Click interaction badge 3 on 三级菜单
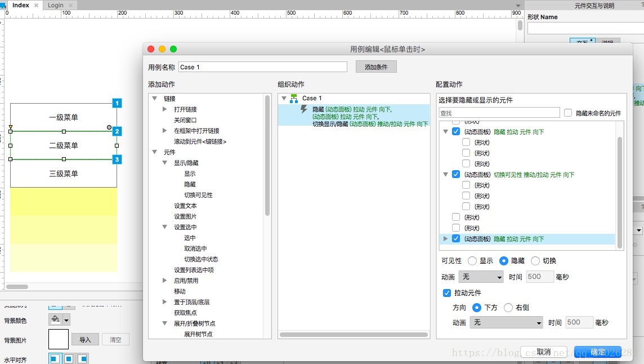 click(117, 159)
